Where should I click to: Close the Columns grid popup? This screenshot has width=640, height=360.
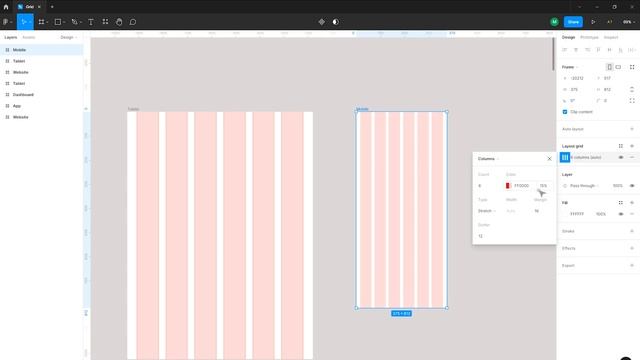pos(549,159)
